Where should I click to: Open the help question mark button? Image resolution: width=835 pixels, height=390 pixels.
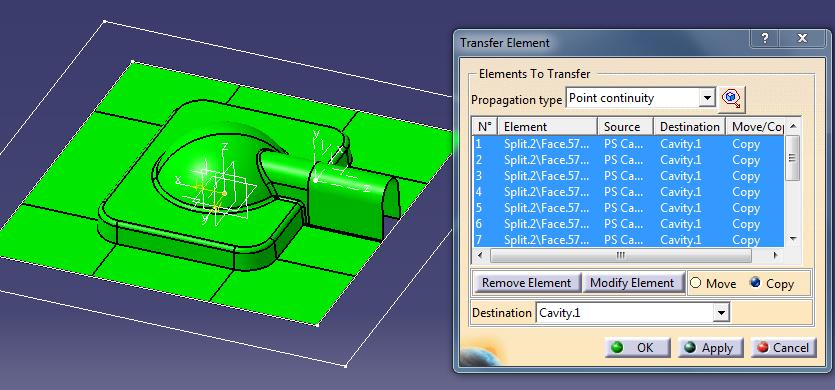point(765,39)
